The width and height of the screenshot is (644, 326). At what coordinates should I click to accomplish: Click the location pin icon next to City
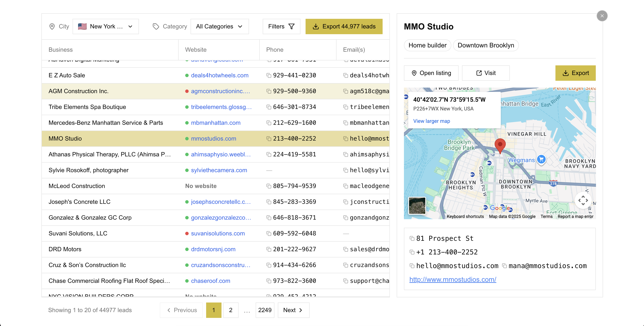click(52, 26)
